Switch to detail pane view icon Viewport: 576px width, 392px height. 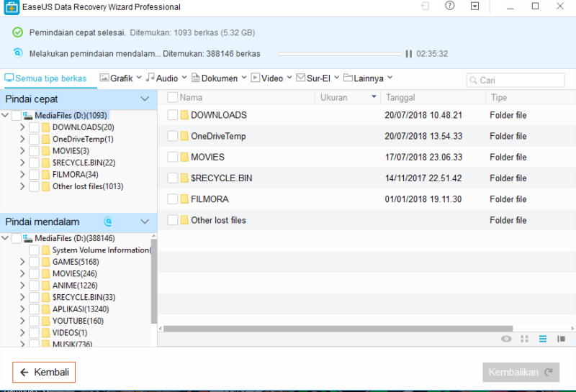point(561,339)
